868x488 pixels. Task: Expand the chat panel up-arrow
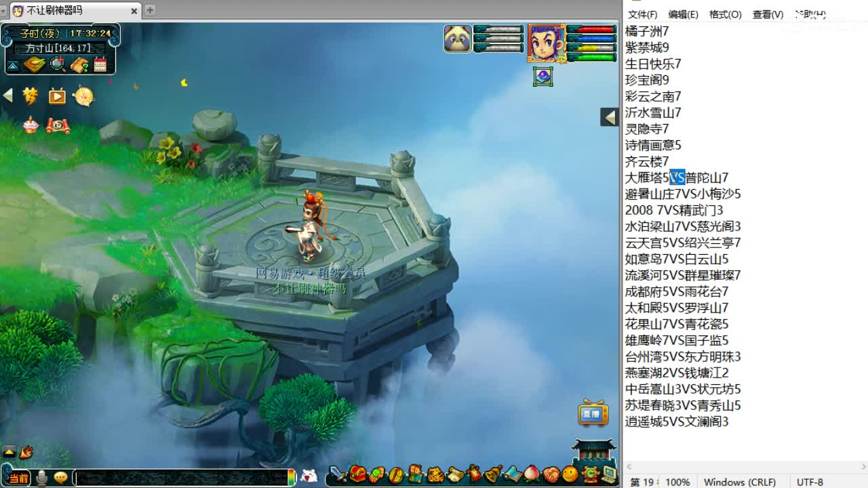9,451
